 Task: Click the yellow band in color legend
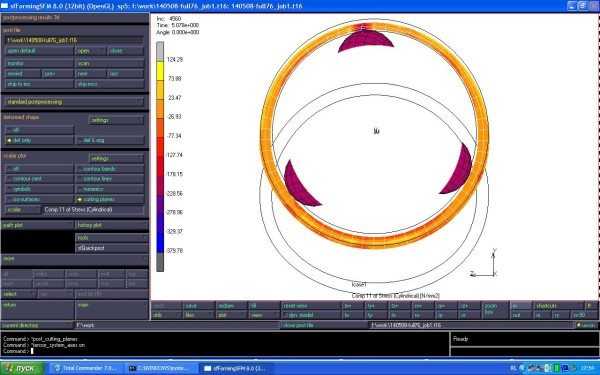(160, 70)
